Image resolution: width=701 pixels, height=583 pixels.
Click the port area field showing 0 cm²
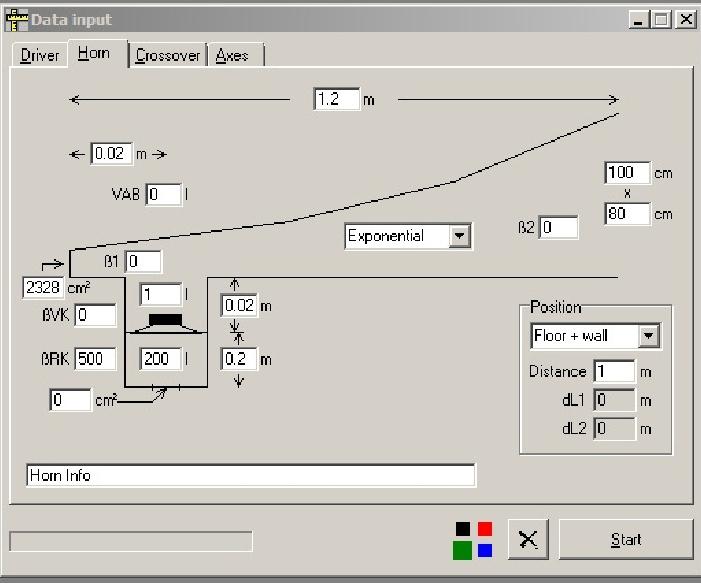click(x=71, y=400)
